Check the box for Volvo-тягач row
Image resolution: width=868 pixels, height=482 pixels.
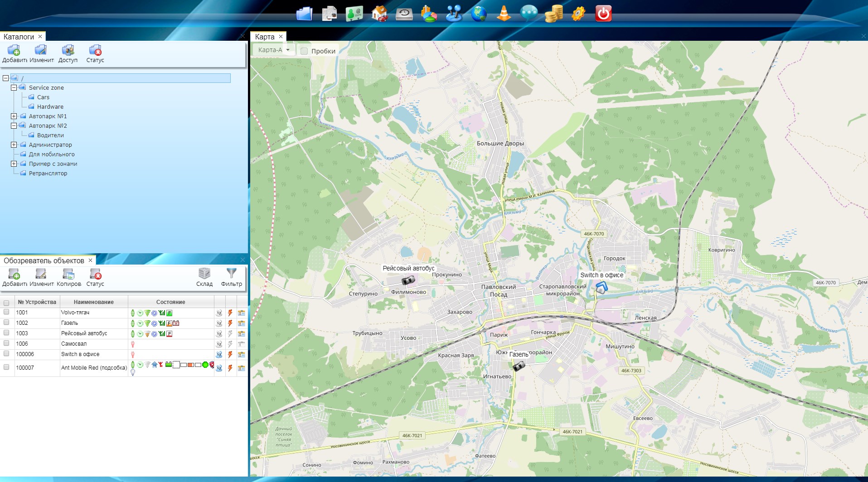pos(6,312)
